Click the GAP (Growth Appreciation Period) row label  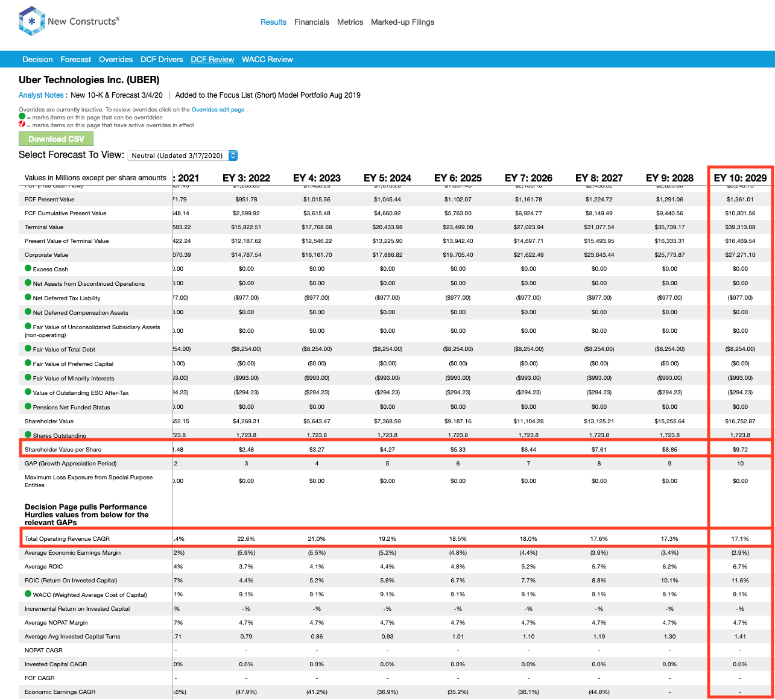coord(71,463)
